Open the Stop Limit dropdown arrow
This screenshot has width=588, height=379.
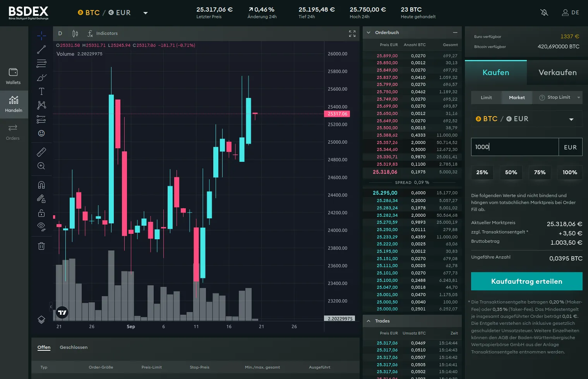578,97
